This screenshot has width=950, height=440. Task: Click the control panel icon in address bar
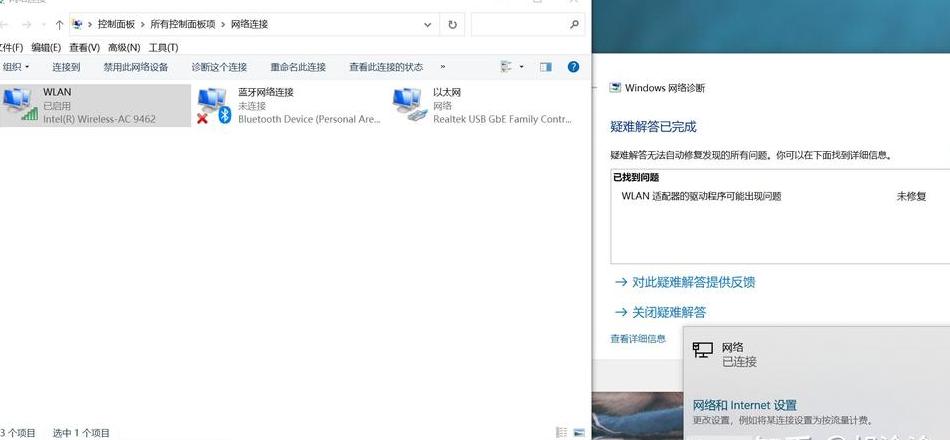click(x=77, y=24)
